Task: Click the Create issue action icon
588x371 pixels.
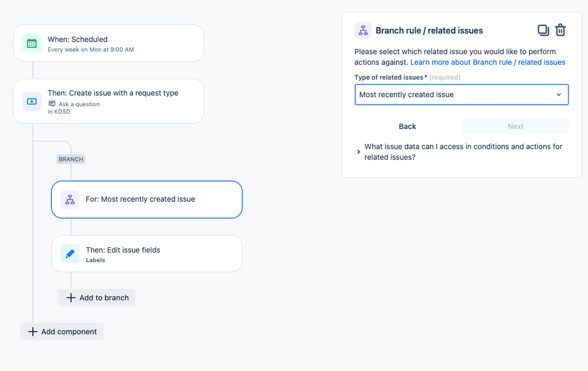Action: coord(32,101)
